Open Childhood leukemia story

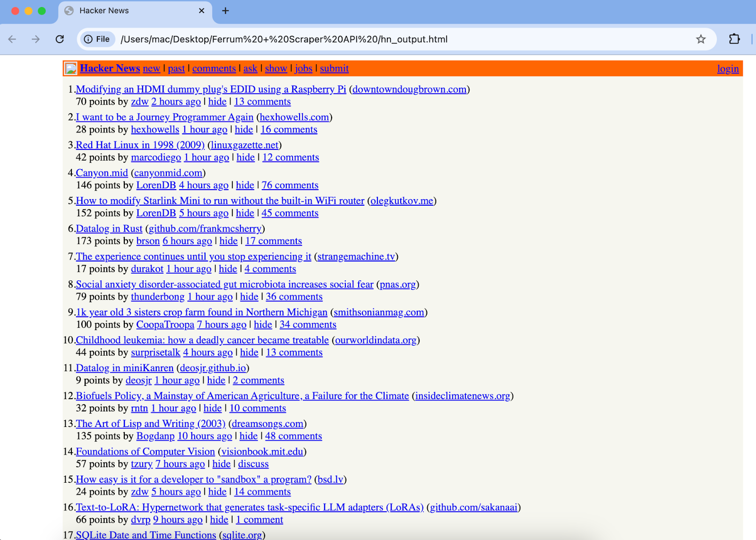(202, 340)
